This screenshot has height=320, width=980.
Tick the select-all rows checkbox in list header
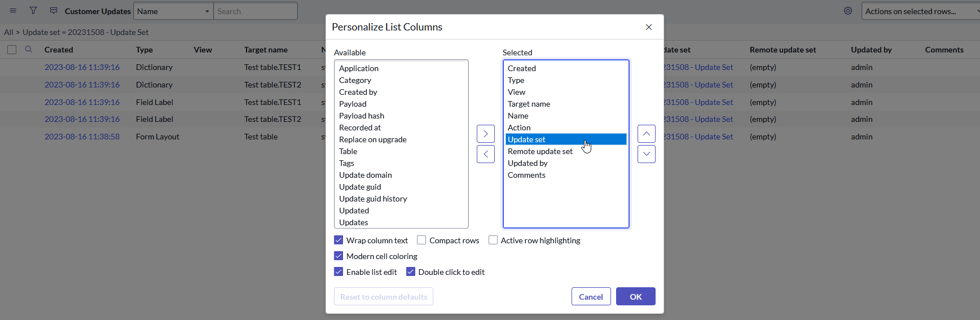pos(12,50)
